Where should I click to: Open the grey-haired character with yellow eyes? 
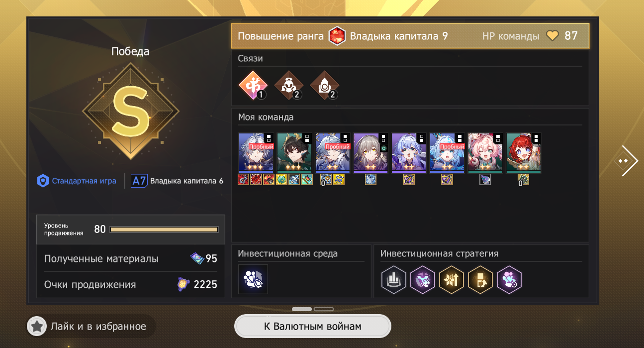(x=370, y=153)
